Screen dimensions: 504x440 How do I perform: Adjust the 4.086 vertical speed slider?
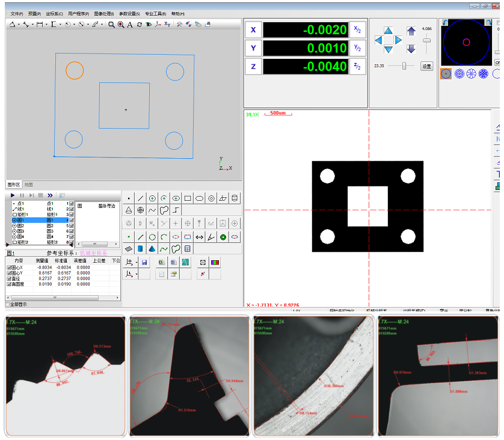426,40
